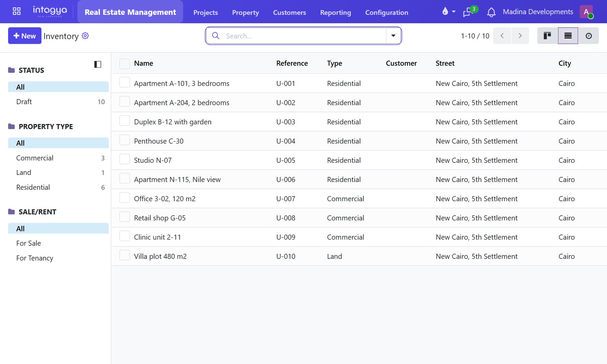The height and width of the screenshot is (364, 607).
Task: Open the Customers menu
Action: click(290, 12)
